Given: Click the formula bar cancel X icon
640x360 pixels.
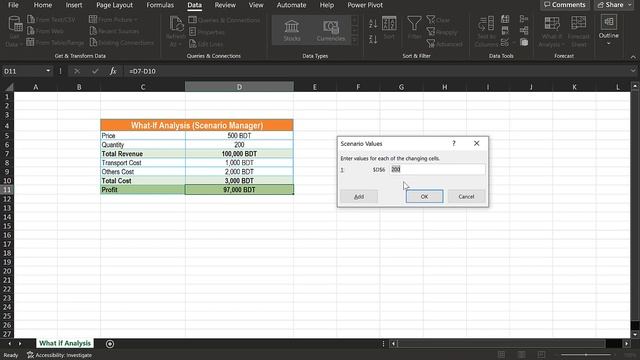Looking at the screenshot, I should (77, 71).
